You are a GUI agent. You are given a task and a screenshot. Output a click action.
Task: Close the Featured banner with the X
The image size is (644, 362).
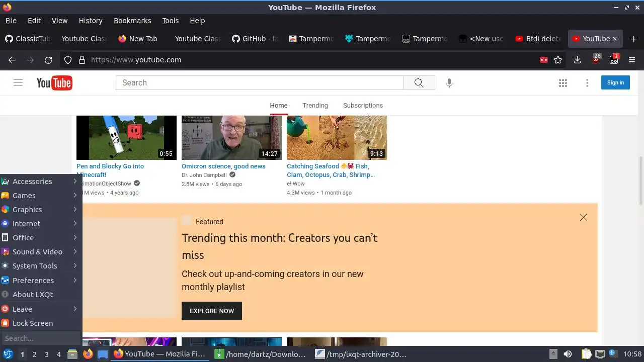[x=584, y=217]
